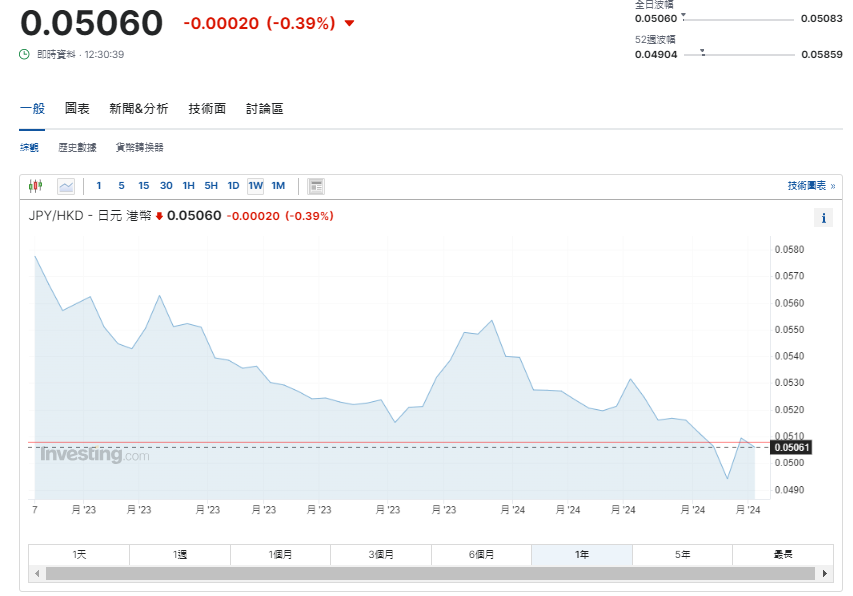Select the candlestick chart style icon

(x=37, y=185)
